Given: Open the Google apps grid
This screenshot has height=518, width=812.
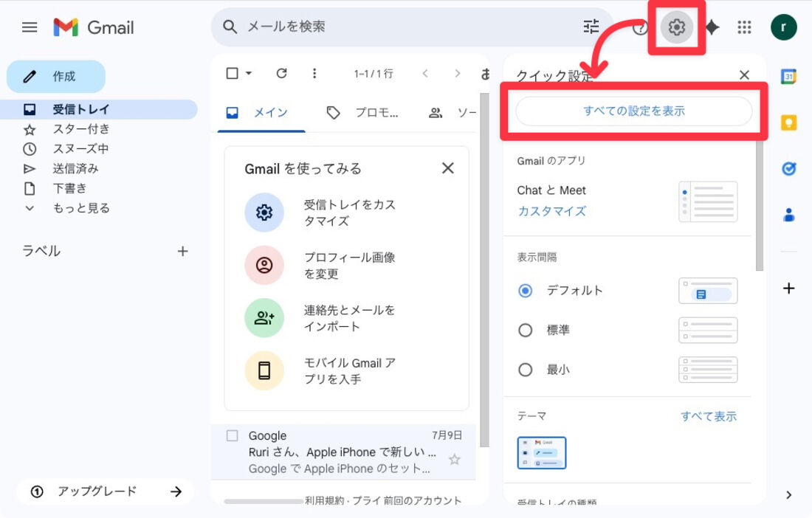Looking at the screenshot, I should point(744,27).
